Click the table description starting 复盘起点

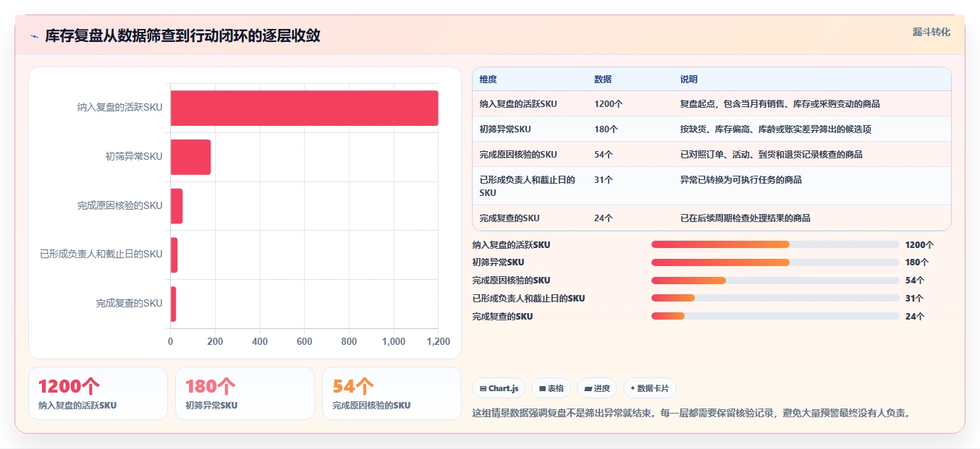(x=780, y=104)
